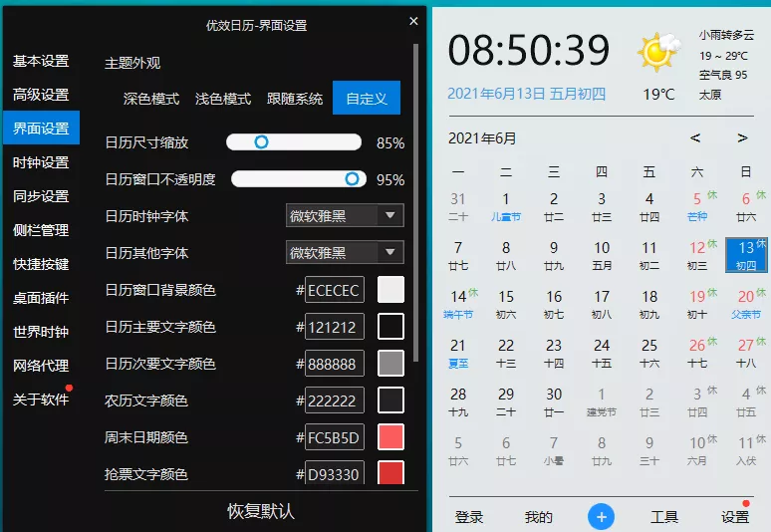The image size is (771, 532).
Task: Click 抢票文字颜色 color swatch
Action: tap(390, 472)
